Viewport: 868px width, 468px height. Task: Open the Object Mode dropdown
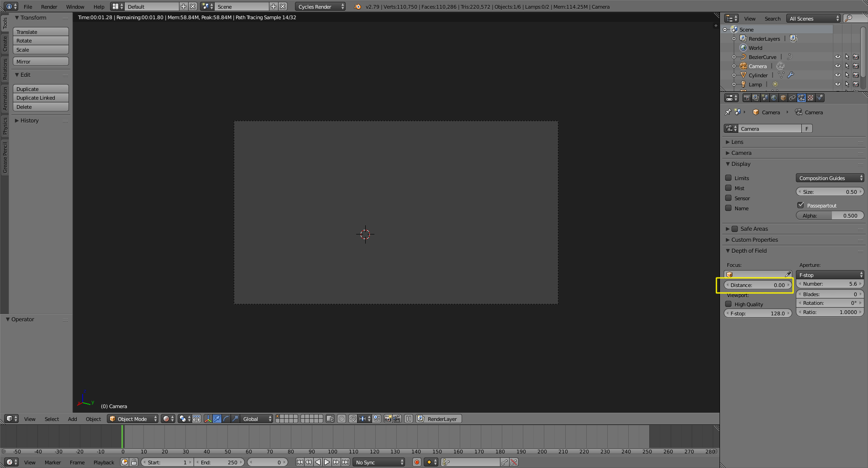133,419
